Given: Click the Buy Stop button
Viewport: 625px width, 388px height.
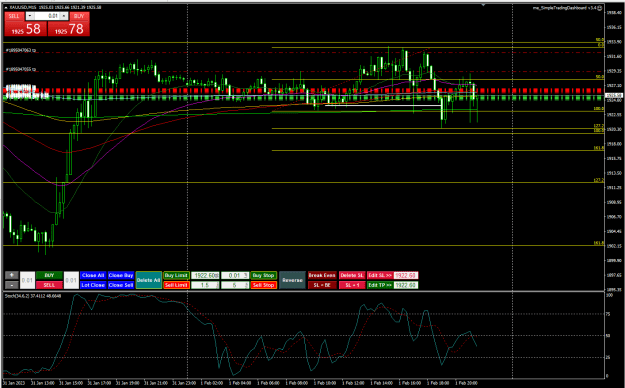Looking at the screenshot, I should pyautogui.click(x=263, y=275).
